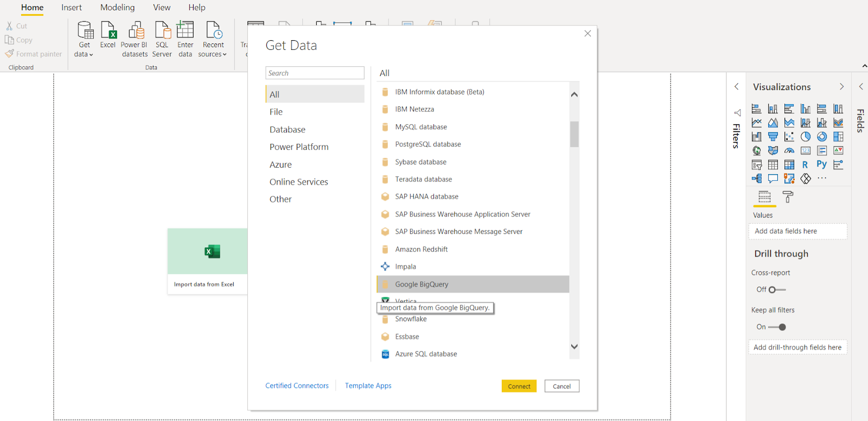Select the Donut chart visual
The height and width of the screenshot is (421, 868).
[x=822, y=137]
